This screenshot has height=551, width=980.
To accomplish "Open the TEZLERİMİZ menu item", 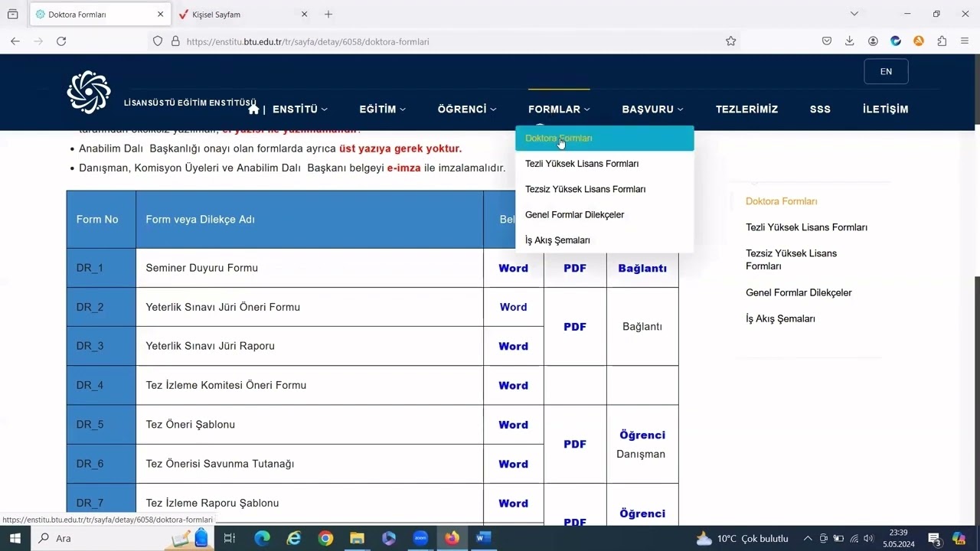I will click(746, 109).
